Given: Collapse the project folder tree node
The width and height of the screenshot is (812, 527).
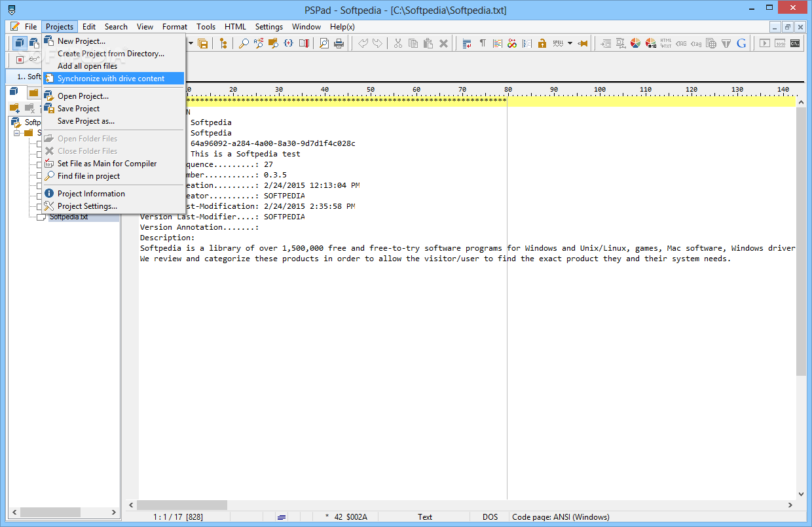Looking at the screenshot, I should pos(16,133).
